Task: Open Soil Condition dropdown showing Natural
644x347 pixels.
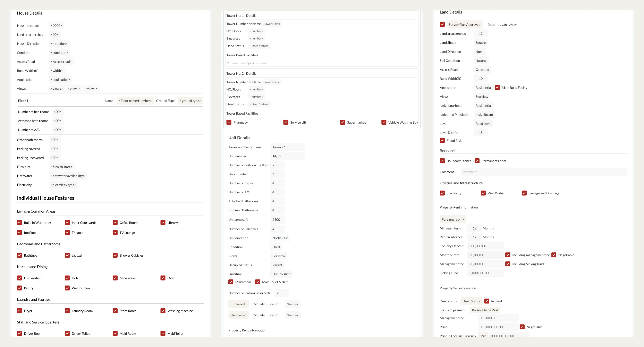Action: 481,61
